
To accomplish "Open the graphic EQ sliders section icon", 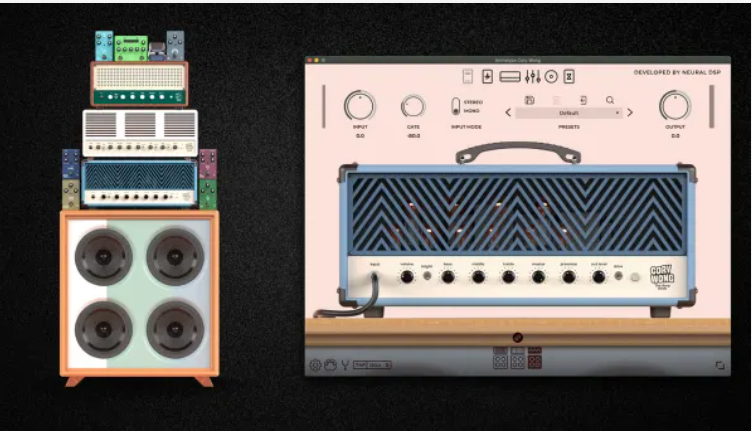I will coord(533,76).
